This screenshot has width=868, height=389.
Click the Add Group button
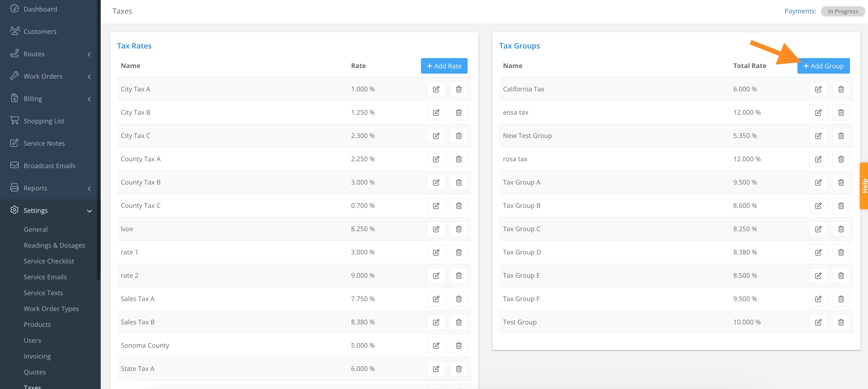coord(823,66)
